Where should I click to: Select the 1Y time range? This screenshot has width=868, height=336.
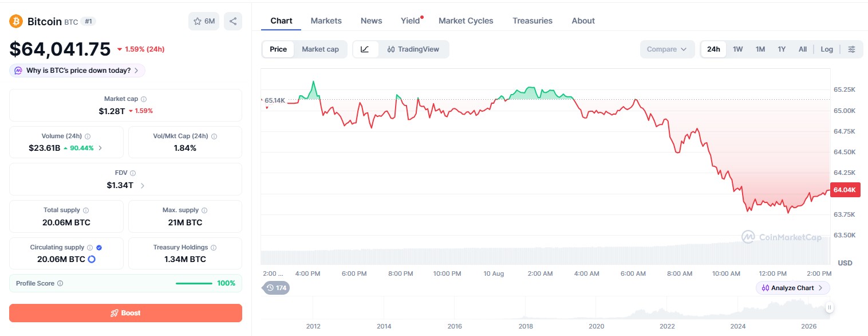782,49
